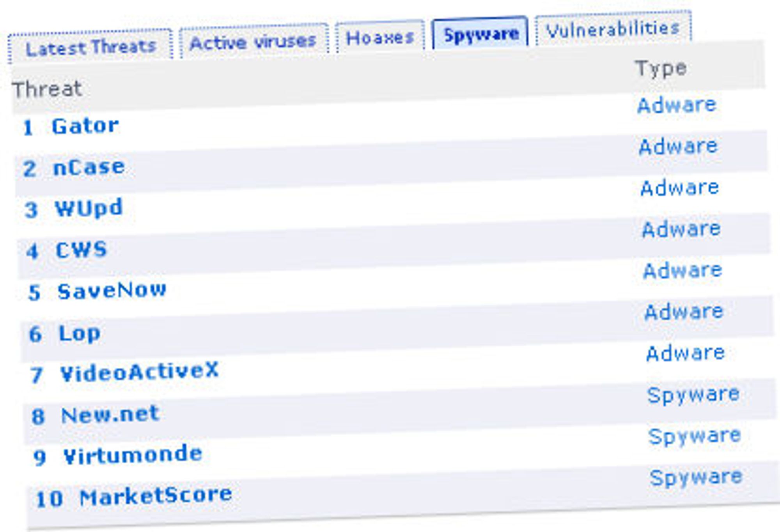Click rank number 7 beside VideoActiveX
Screen dimensions: 780x532
tap(37, 376)
